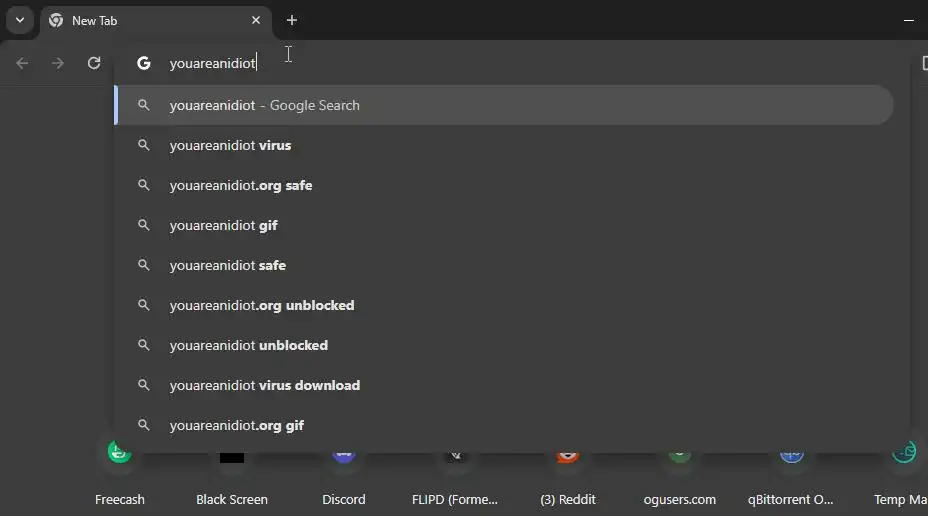Click the Google icon in address bar
This screenshot has width=928, height=516.
coord(144,63)
